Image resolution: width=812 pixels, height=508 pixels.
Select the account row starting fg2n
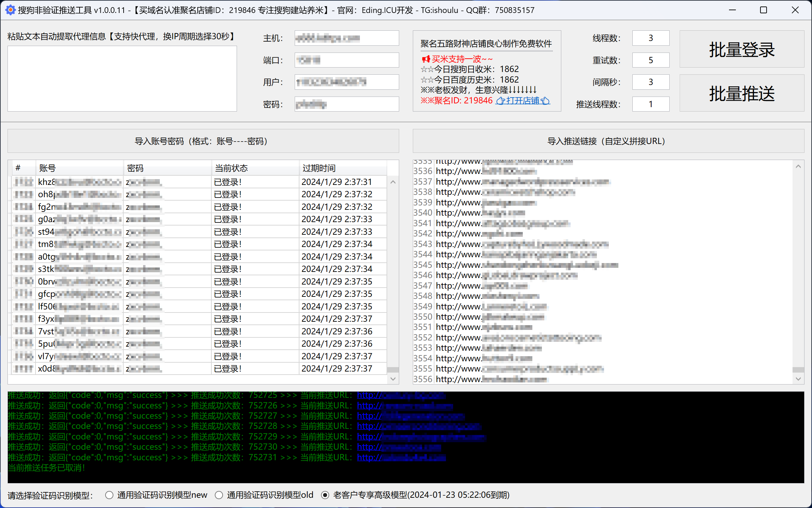pyautogui.click(x=199, y=207)
